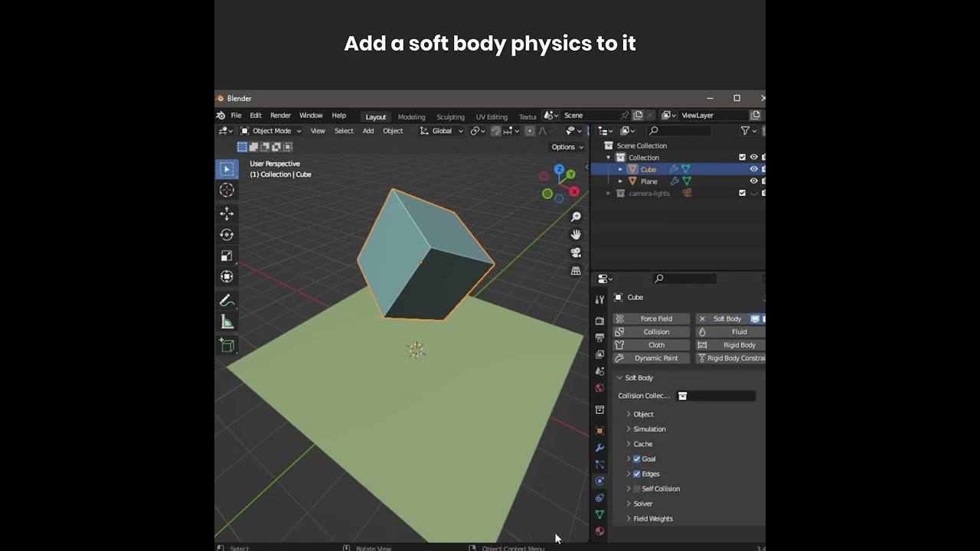Click the Collision Collection field

[x=716, y=396]
